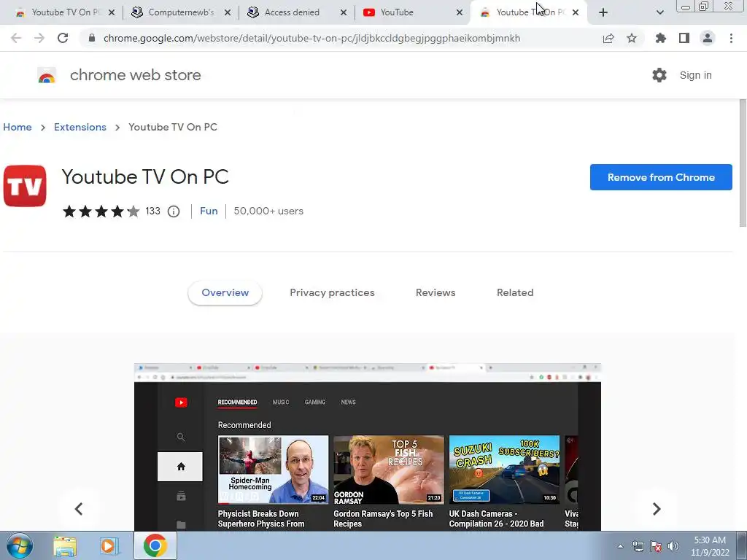Open the Privacy practices tab
Viewport: 747px width, 560px height.
[x=332, y=293]
